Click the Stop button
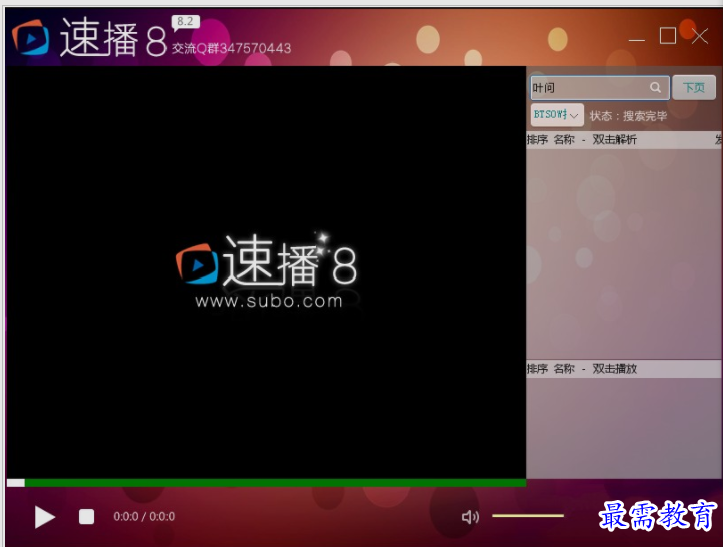Image resolution: width=723 pixels, height=547 pixels. coord(86,517)
